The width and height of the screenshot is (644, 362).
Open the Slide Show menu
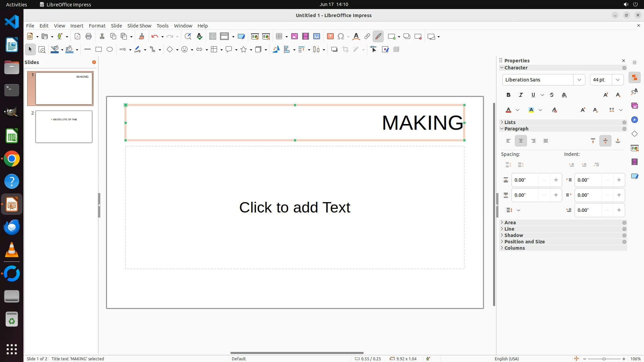point(139,26)
